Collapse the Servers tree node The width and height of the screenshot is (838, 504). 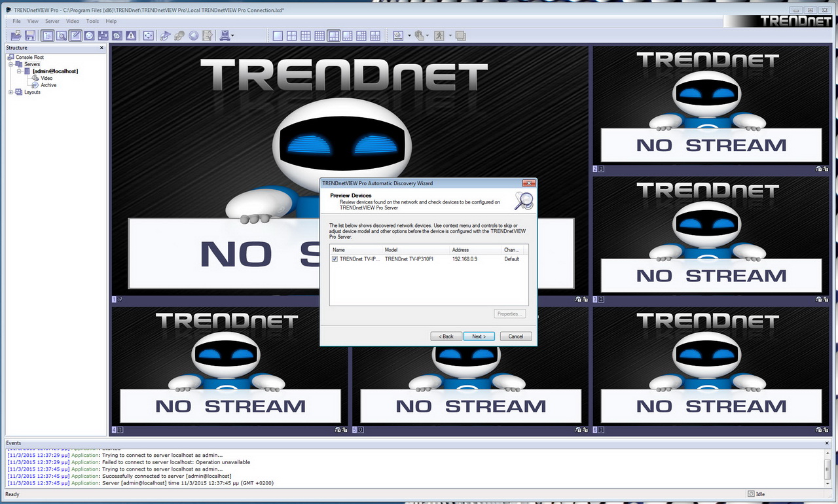(x=10, y=65)
